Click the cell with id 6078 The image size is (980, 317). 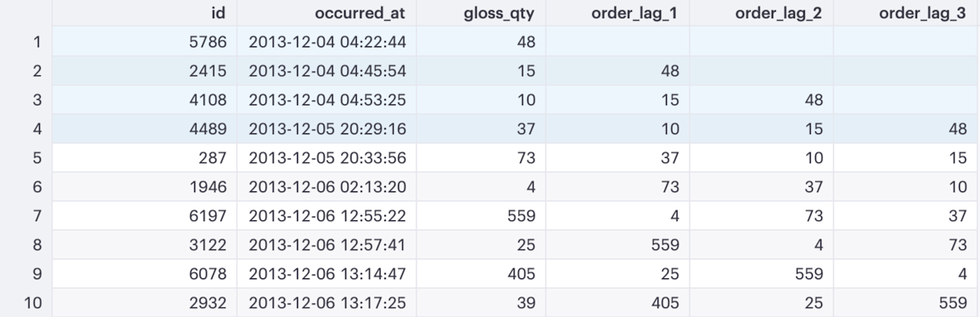point(145,274)
